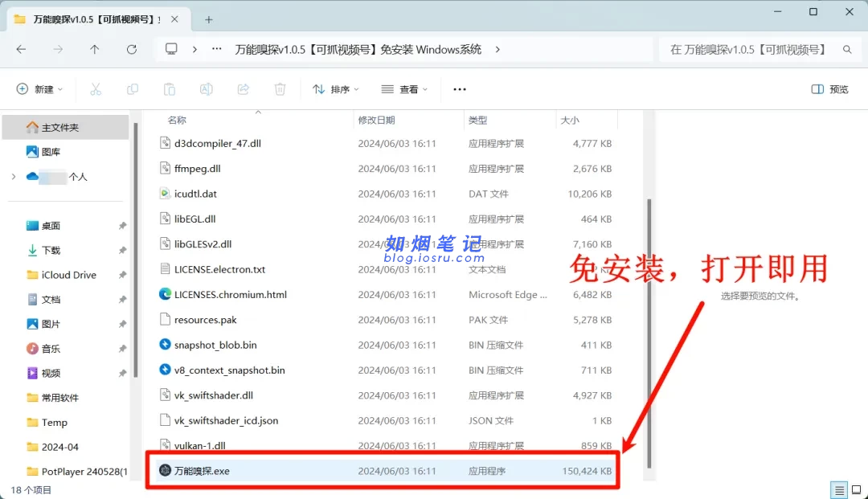868x499 pixels.
Task: Select file resources.pak
Action: tap(206, 320)
